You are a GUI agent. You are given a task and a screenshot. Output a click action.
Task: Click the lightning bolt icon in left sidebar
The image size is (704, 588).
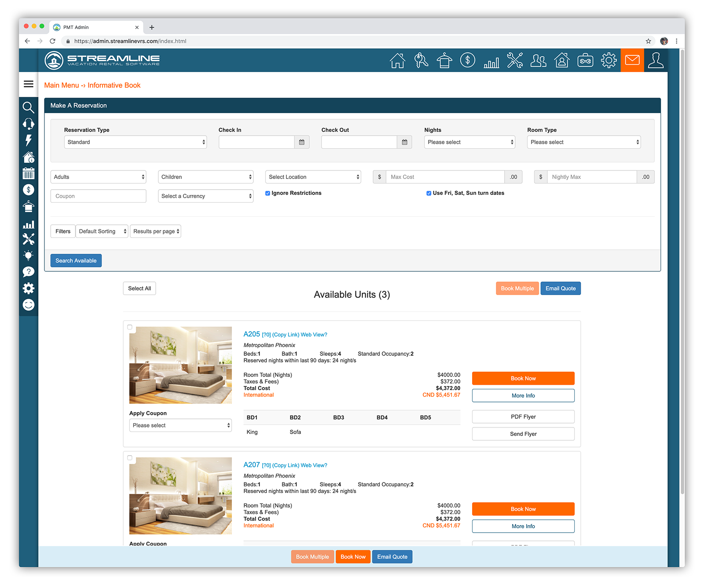pos(28,140)
